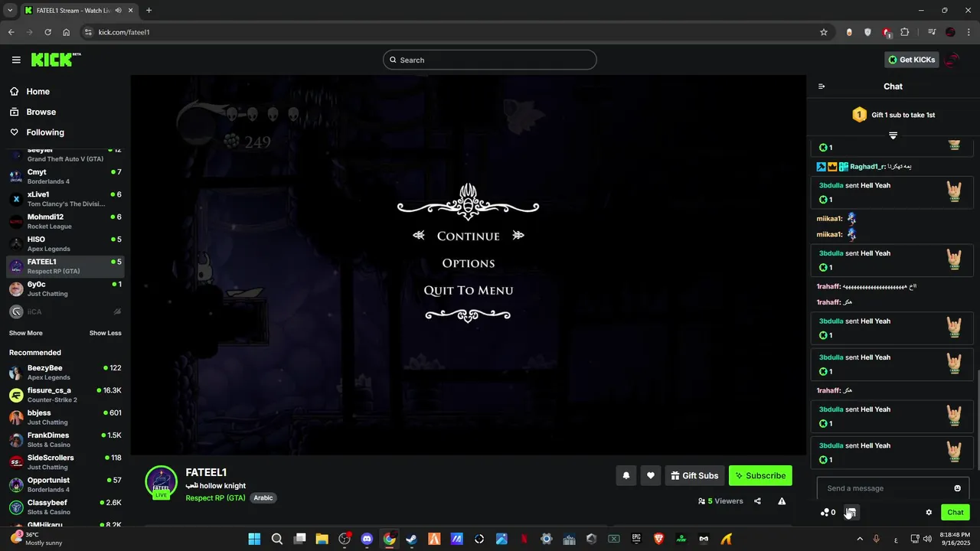This screenshot has height=551, width=980.
Task: Open the recommended channel Opportunist
Action: point(65,484)
